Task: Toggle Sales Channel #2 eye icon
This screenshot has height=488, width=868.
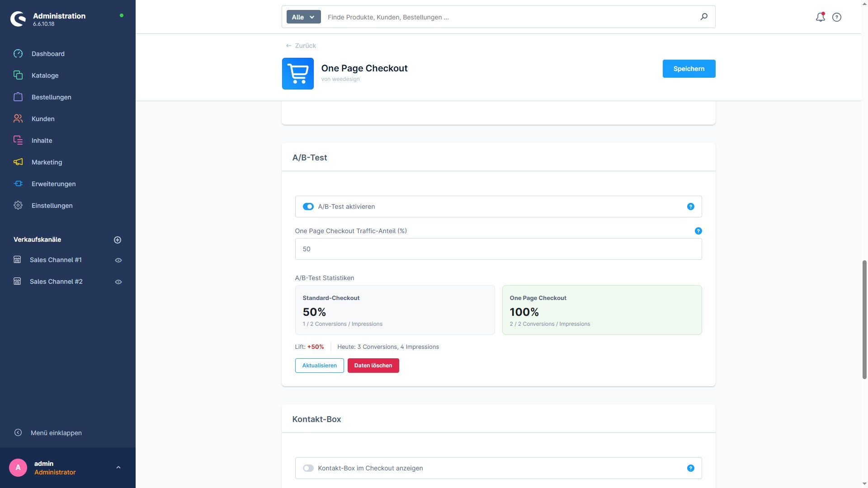Action: click(x=118, y=282)
